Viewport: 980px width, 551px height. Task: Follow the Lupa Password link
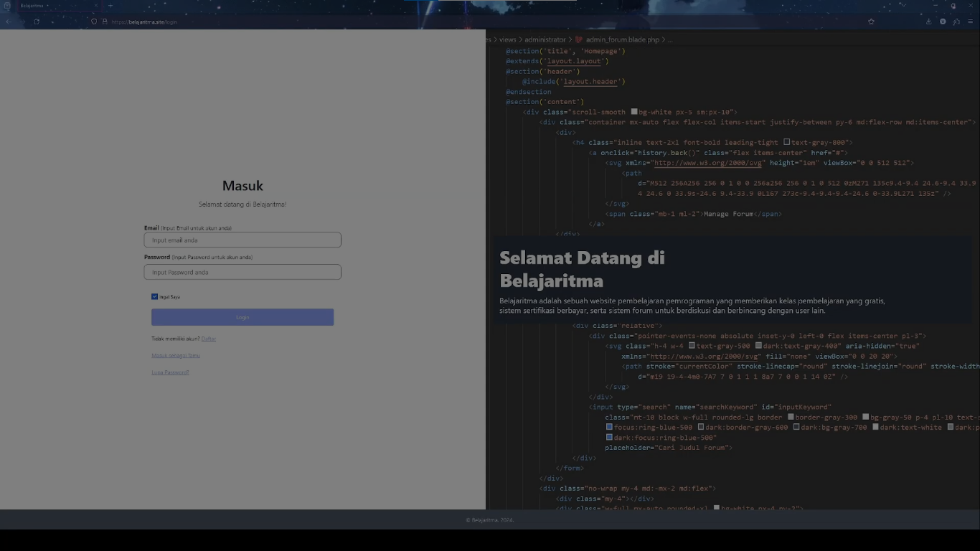pyautogui.click(x=170, y=372)
